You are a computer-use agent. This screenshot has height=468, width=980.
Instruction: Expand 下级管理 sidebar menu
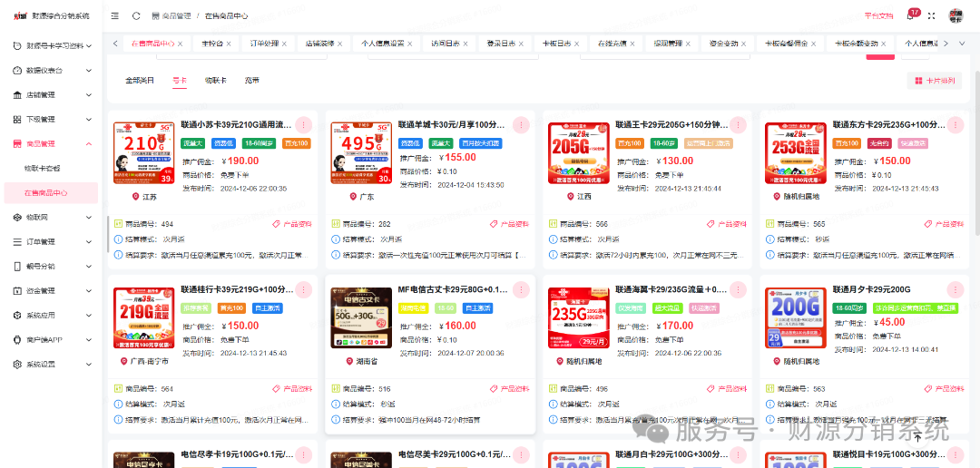[x=51, y=120]
